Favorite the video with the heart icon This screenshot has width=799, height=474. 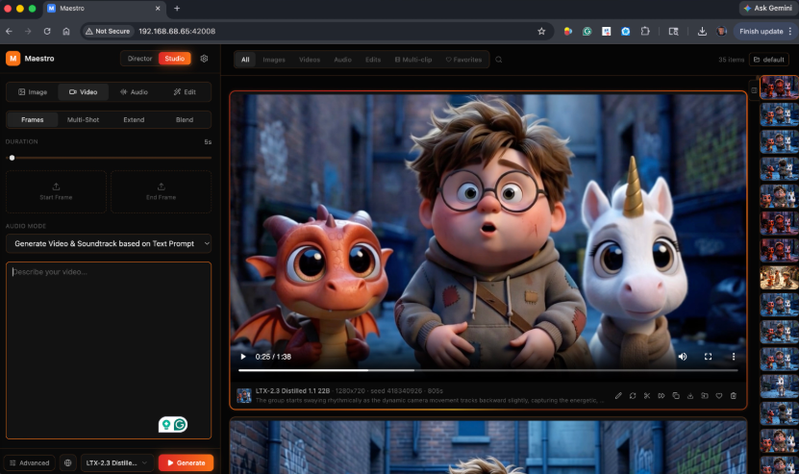718,396
